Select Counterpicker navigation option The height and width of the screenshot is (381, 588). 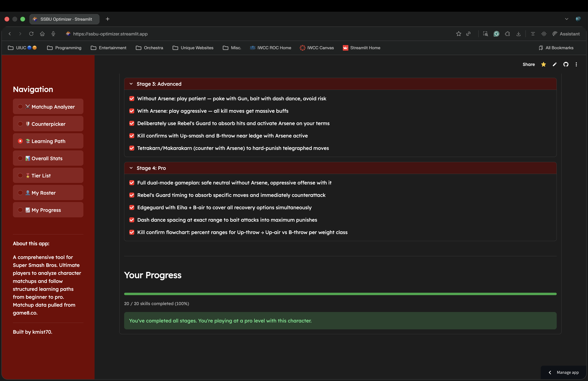[48, 124]
